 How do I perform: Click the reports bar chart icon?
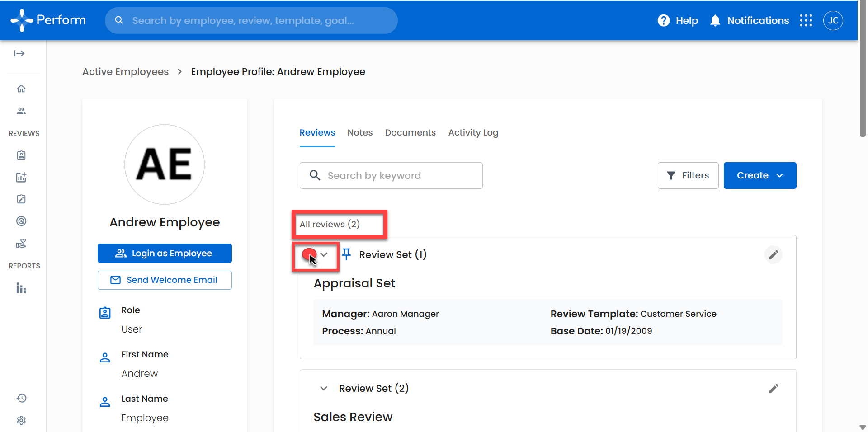click(x=21, y=288)
